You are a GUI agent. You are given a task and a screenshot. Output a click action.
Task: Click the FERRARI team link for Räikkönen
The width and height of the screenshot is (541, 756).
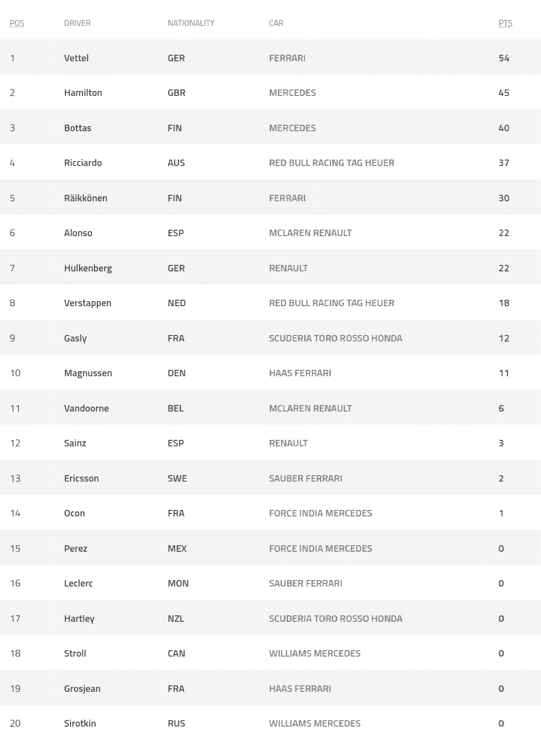[287, 198]
